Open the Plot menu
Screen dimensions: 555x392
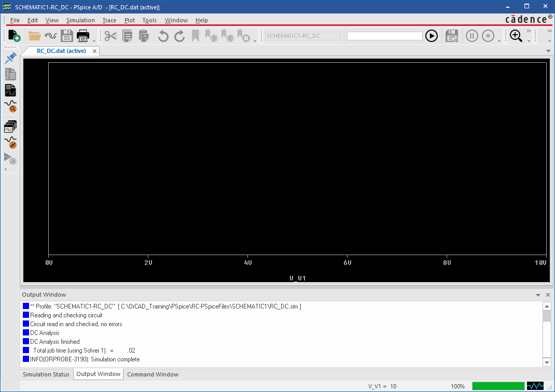[x=130, y=20]
